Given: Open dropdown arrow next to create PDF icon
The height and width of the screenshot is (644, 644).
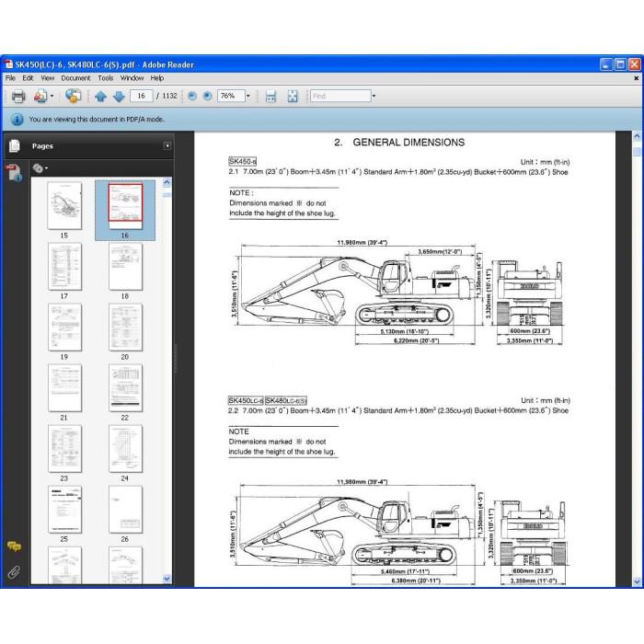Looking at the screenshot, I should coord(52,96).
